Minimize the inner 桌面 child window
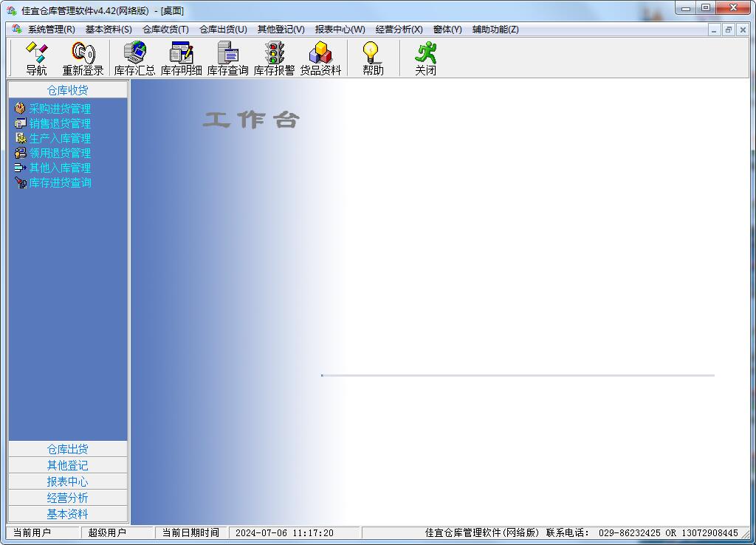The image size is (756, 545). click(714, 30)
